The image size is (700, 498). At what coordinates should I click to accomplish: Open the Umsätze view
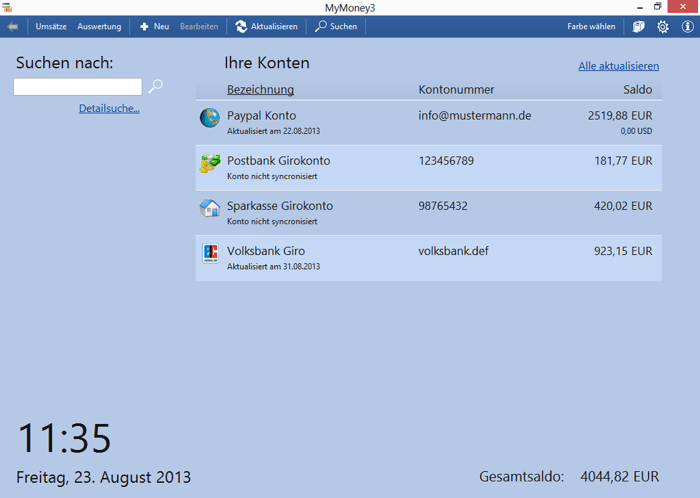[51, 27]
